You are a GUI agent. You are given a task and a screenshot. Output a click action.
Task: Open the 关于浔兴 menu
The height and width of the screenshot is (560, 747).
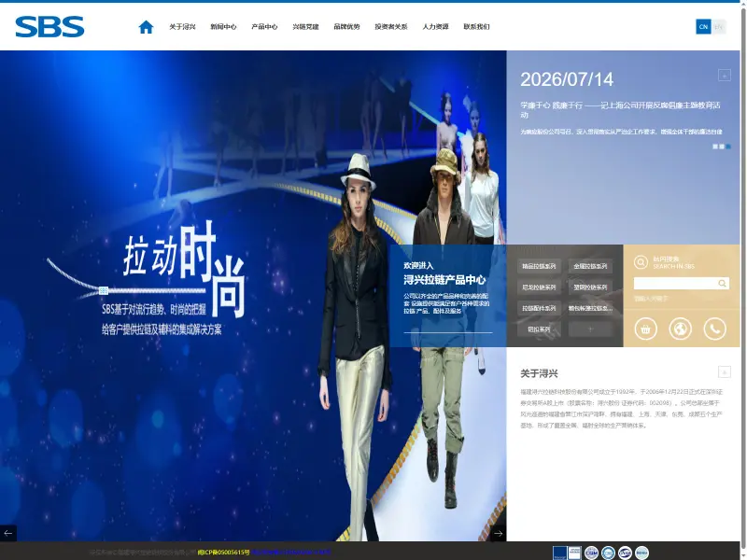click(182, 27)
